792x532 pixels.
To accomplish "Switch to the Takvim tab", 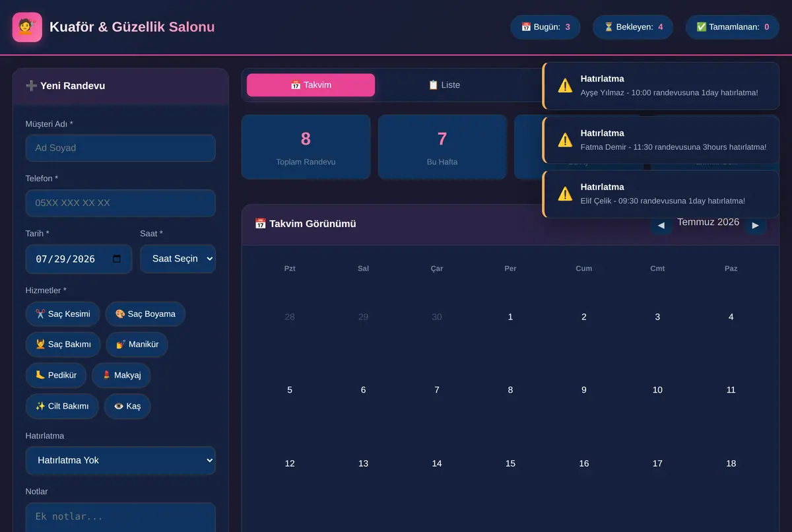I will pos(311,85).
